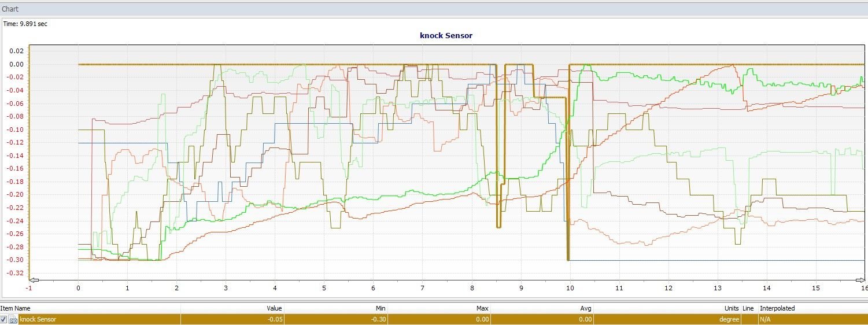Click the degree units cell of knock Sensor

tap(730, 319)
